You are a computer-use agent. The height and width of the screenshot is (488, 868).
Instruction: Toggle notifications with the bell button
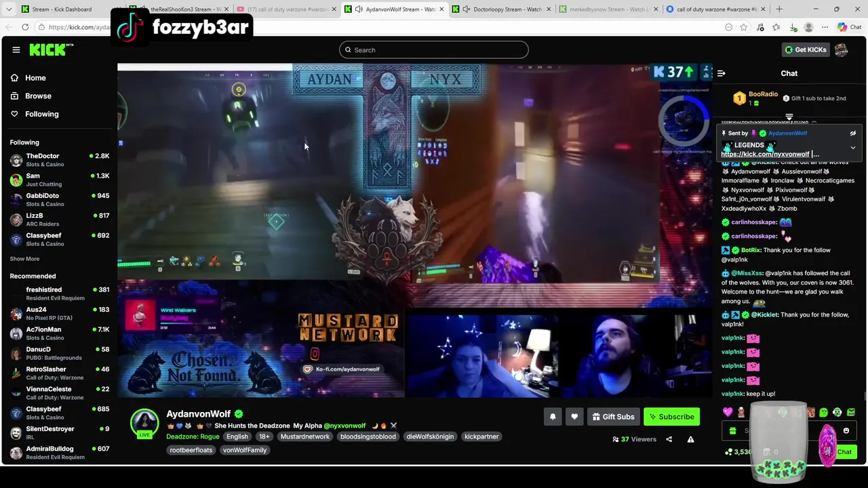pyautogui.click(x=553, y=417)
